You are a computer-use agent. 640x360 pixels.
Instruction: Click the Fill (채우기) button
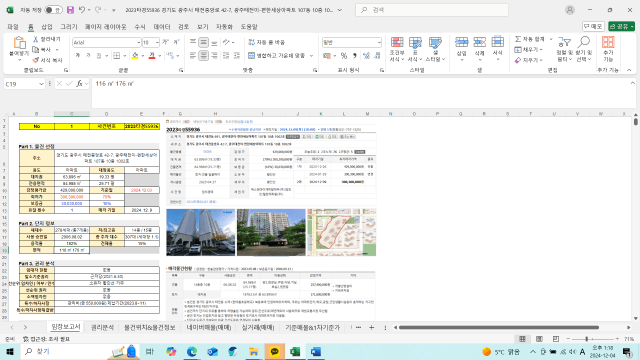tap(529, 49)
